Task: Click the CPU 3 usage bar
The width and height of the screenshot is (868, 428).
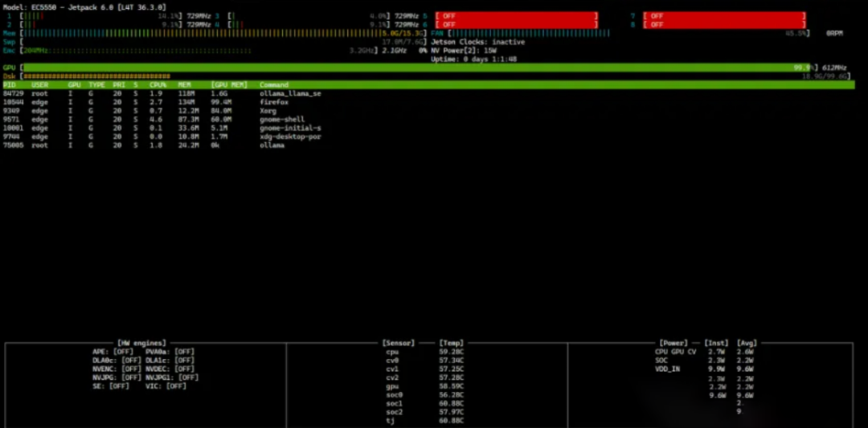Action: click(309, 17)
